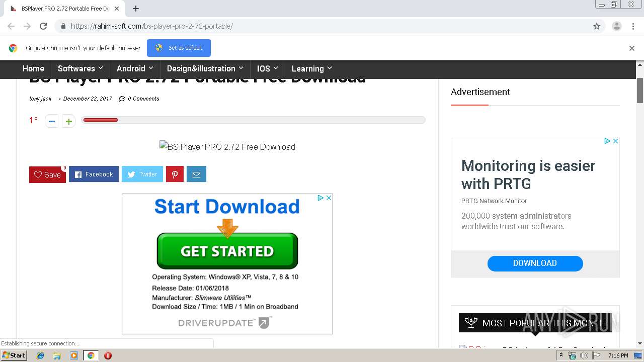Click the Start Download ad heading

coord(227,207)
